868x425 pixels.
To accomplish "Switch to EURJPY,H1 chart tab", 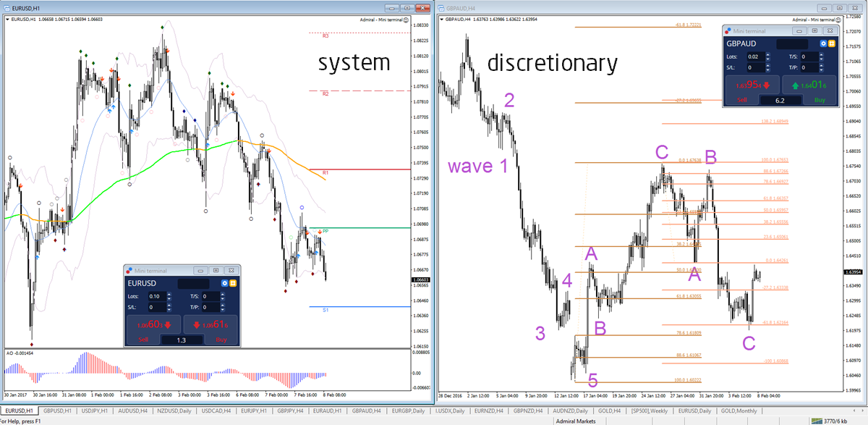I will pos(254,411).
